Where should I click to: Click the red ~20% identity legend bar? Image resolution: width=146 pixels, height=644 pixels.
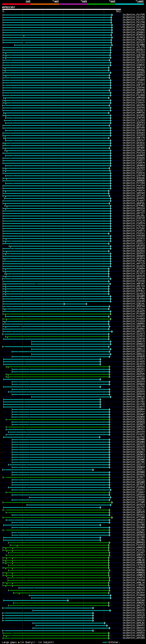click(x=16, y=4)
